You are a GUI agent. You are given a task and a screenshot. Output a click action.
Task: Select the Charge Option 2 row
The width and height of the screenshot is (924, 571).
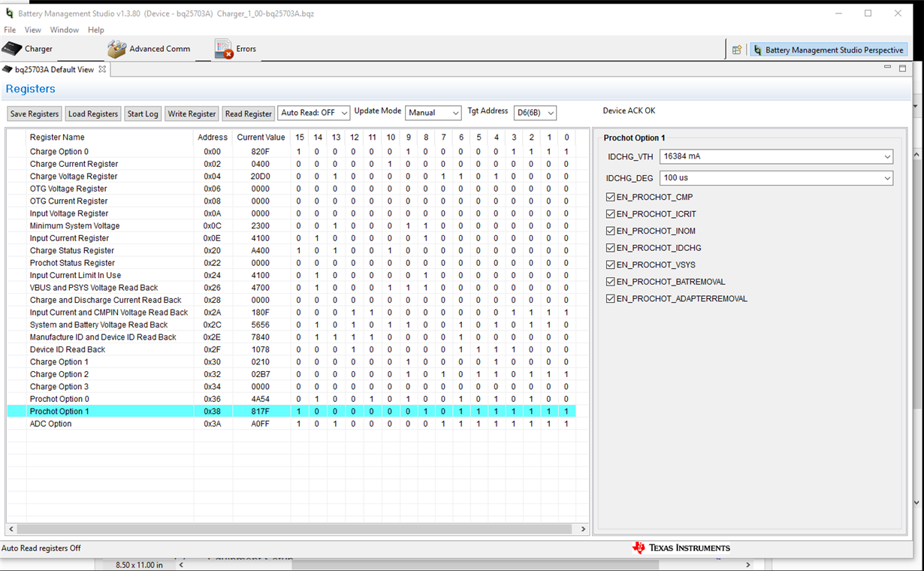[x=291, y=374]
